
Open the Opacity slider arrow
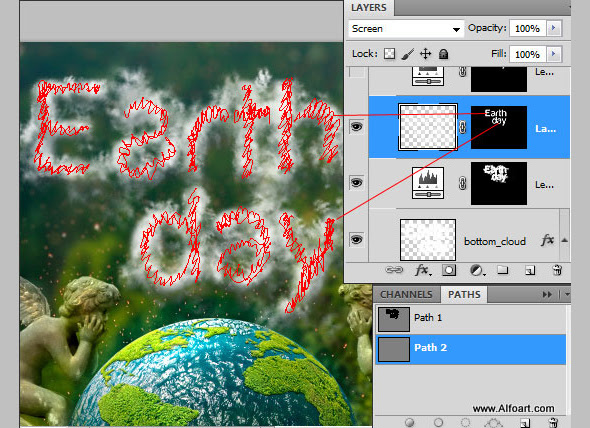[554, 28]
